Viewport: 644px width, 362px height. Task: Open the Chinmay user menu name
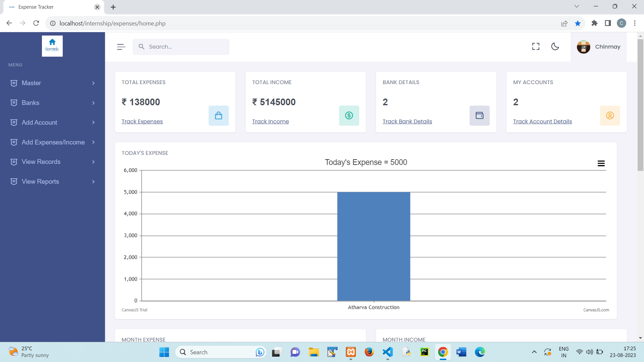(x=607, y=47)
